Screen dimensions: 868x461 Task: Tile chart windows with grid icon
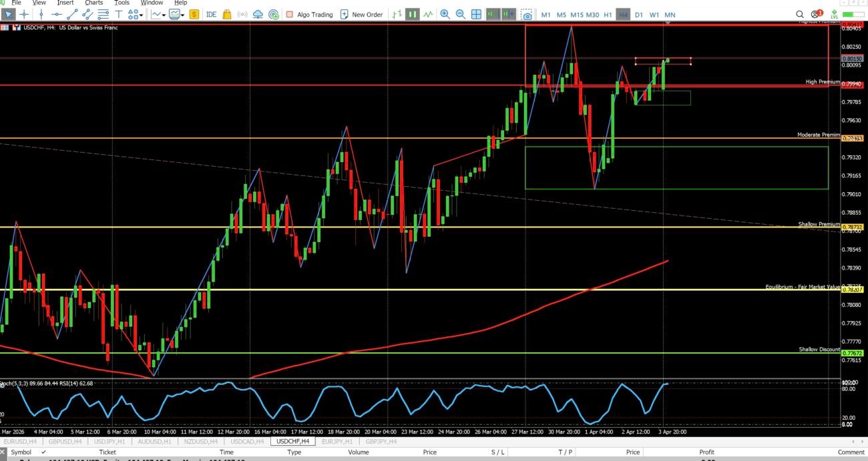(x=477, y=14)
